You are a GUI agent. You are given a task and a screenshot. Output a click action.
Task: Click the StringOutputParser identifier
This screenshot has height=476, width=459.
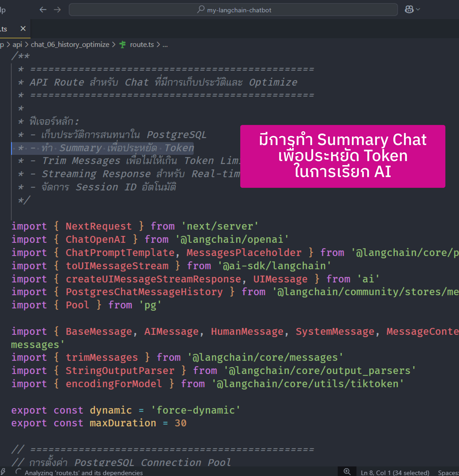coord(120,370)
